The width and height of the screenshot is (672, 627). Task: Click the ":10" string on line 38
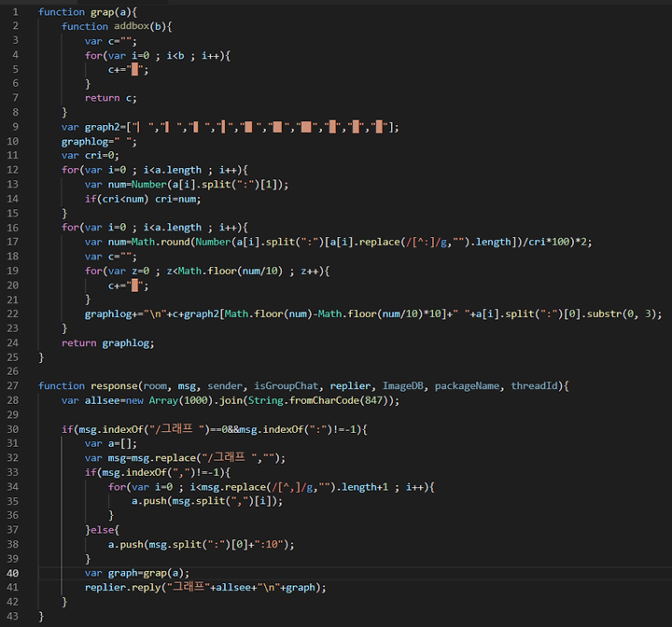click(x=271, y=544)
